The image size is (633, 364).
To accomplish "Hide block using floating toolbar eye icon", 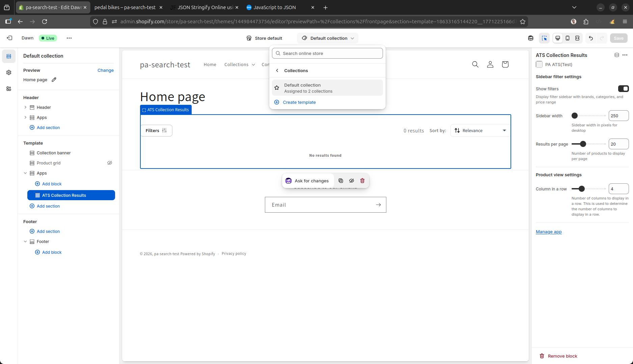I will pos(352,181).
